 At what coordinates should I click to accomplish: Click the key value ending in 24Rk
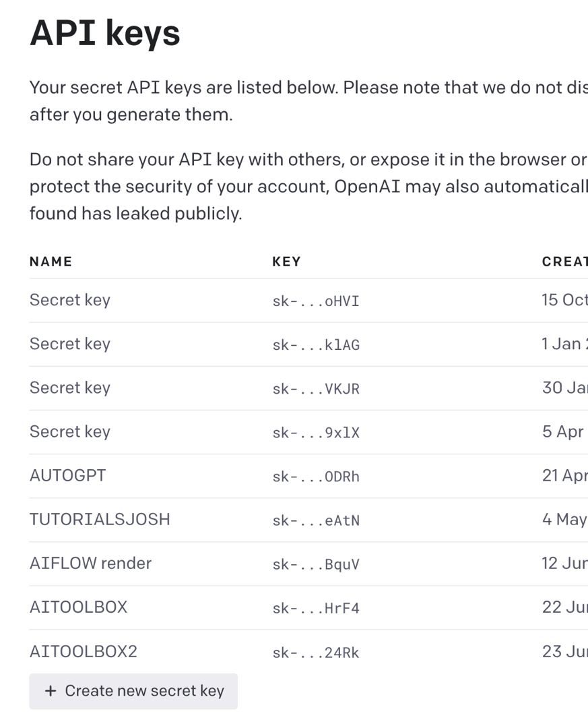[316, 653]
